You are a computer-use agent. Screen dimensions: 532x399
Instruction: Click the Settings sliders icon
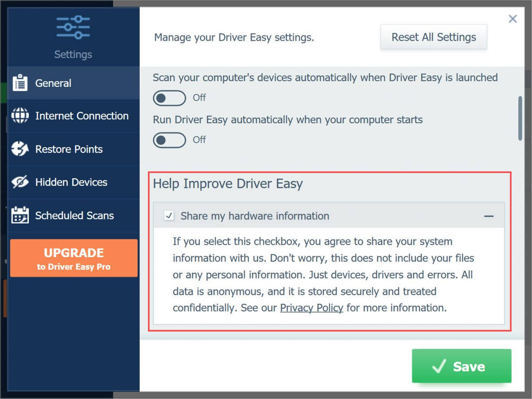point(73,27)
